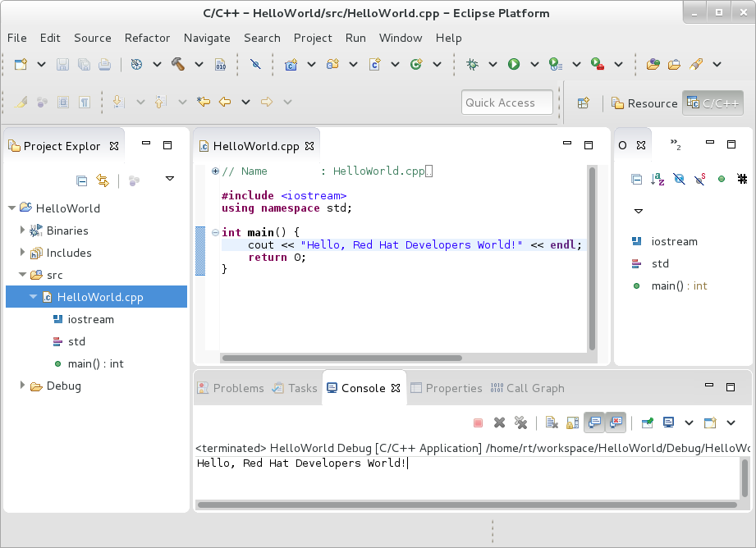756x548 pixels.
Task: Expand the Debug folder node
Action: point(22,385)
